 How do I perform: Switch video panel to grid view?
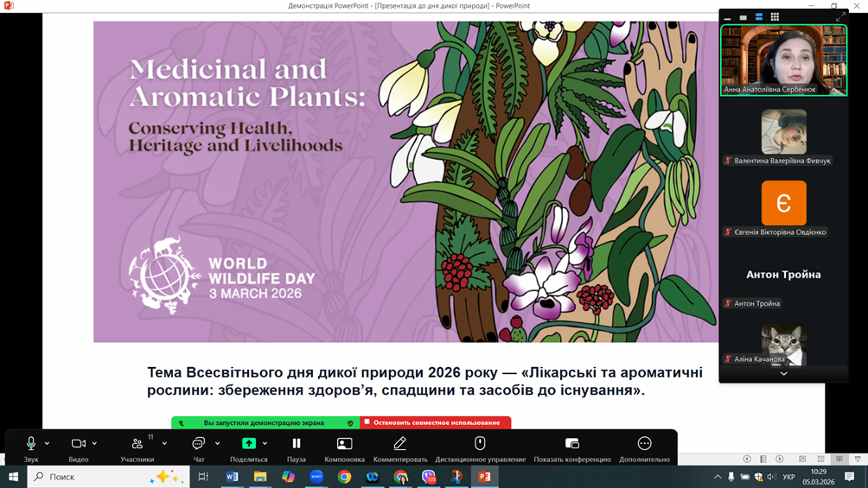click(775, 16)
